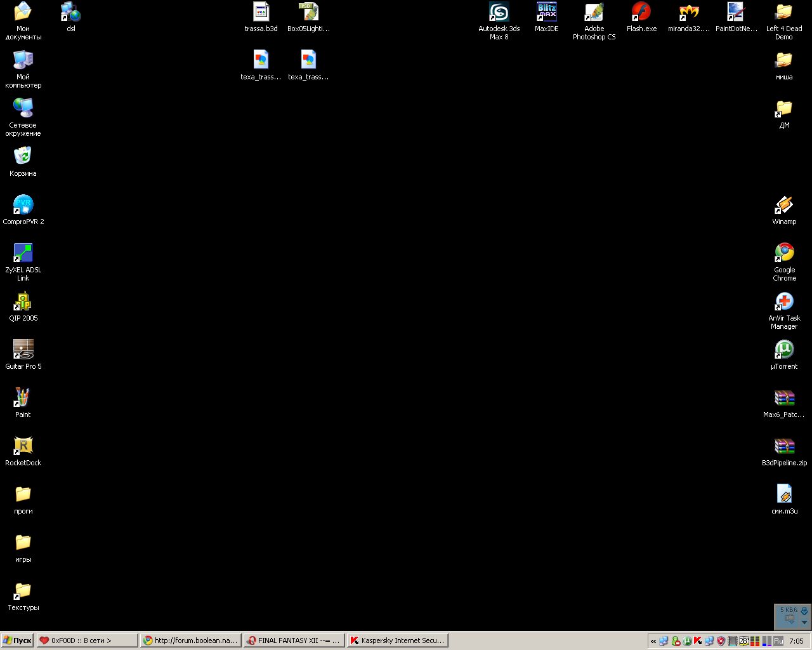Select the µTorrent desktop icon

(784, 350)
